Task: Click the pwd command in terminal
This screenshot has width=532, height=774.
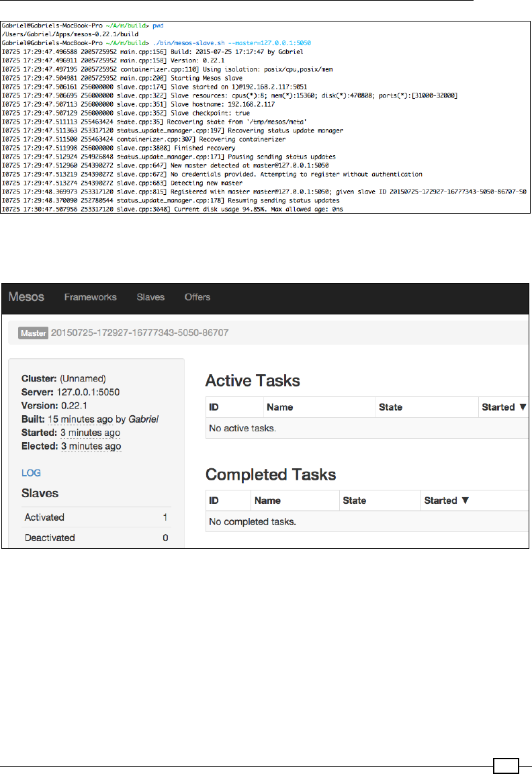Action: 158,26
